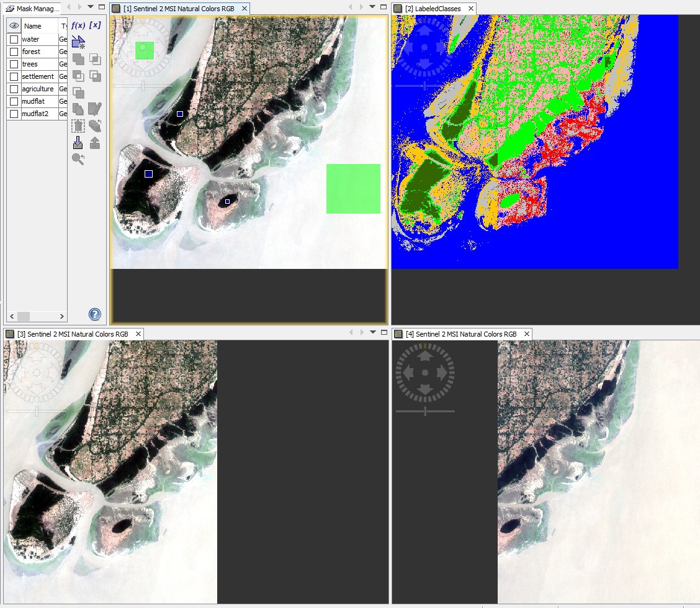Screen dimensions: 700x608
Task: Click the inverse difference mask icon
Action: pos(95,76)
